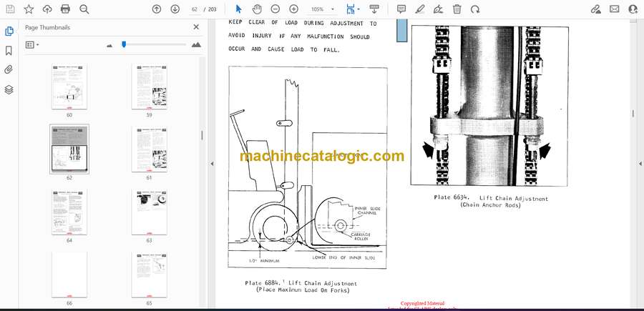Click the text '(Place Maximun Load On Forks)'
This screenshot has height=311, width=644.
(303, 290)
